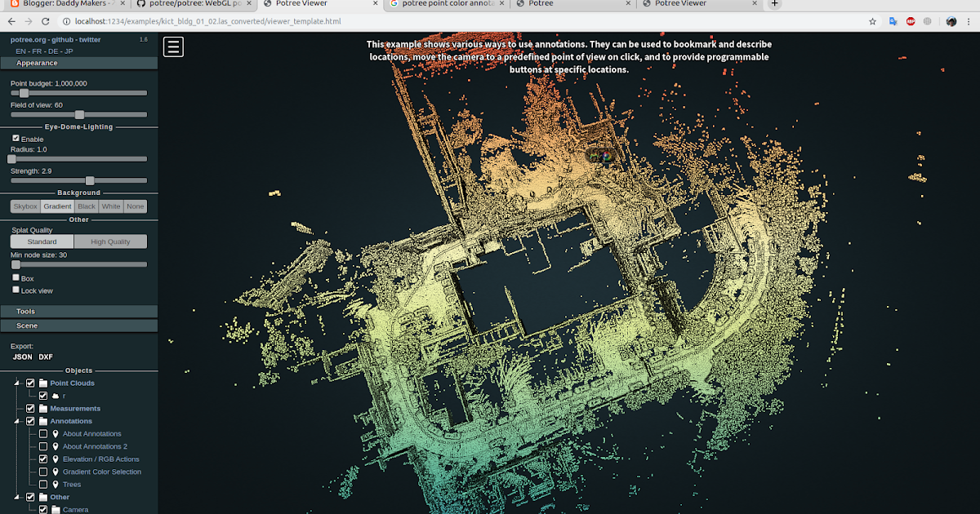Select the None background option
This screenshot has width=980, height=514.
pyautogui.click(x=136, y=206)
